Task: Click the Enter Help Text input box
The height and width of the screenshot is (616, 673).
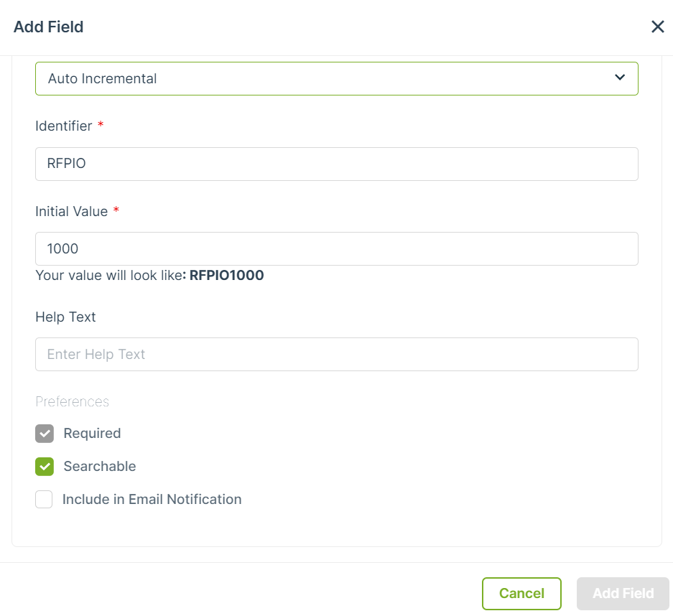Action: pos(336,355)
